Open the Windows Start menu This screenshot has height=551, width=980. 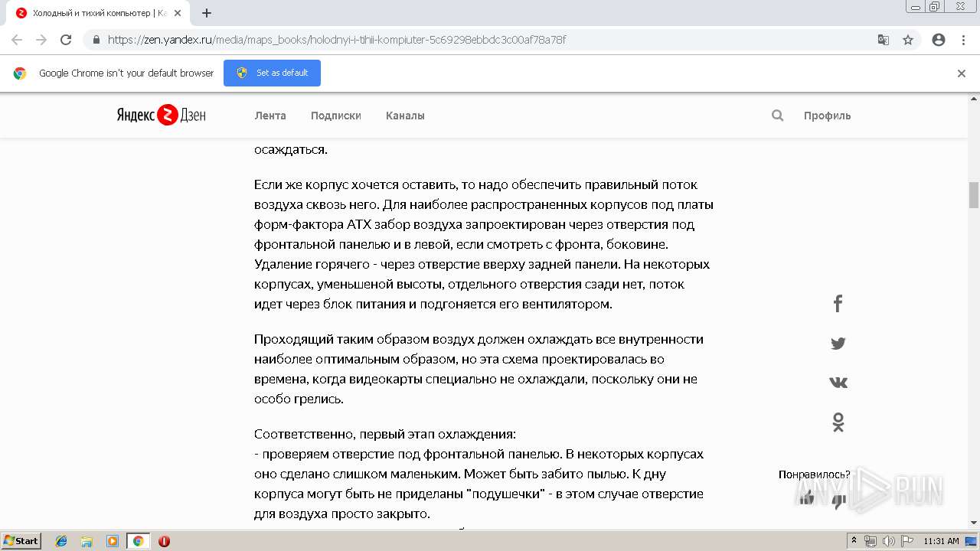point(21,540)
